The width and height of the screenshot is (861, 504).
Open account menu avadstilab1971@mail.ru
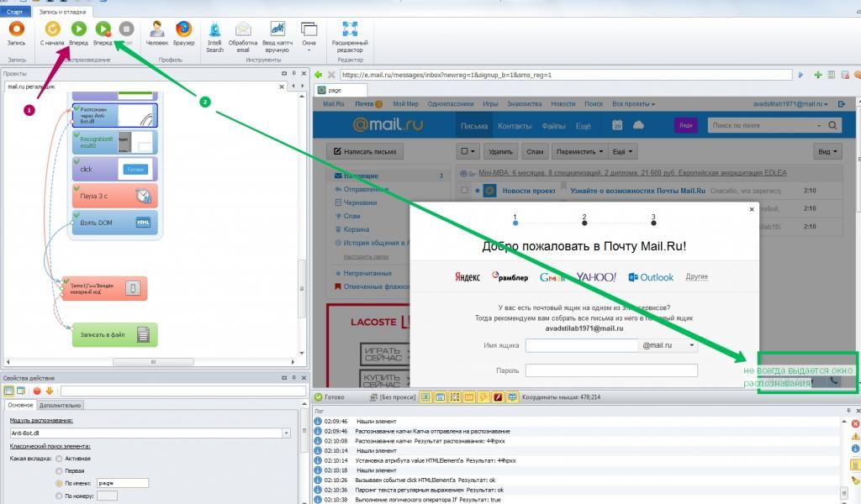click(x=790, y=103)
